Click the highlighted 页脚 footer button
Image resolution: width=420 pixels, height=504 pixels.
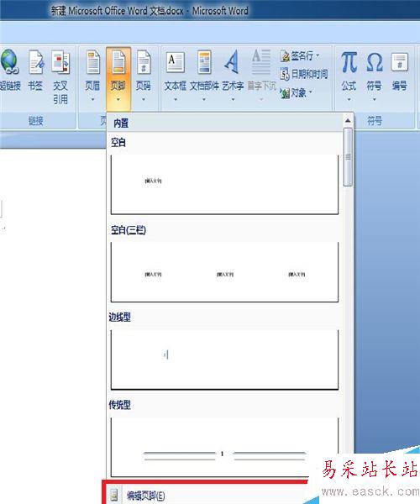(118, 78)
